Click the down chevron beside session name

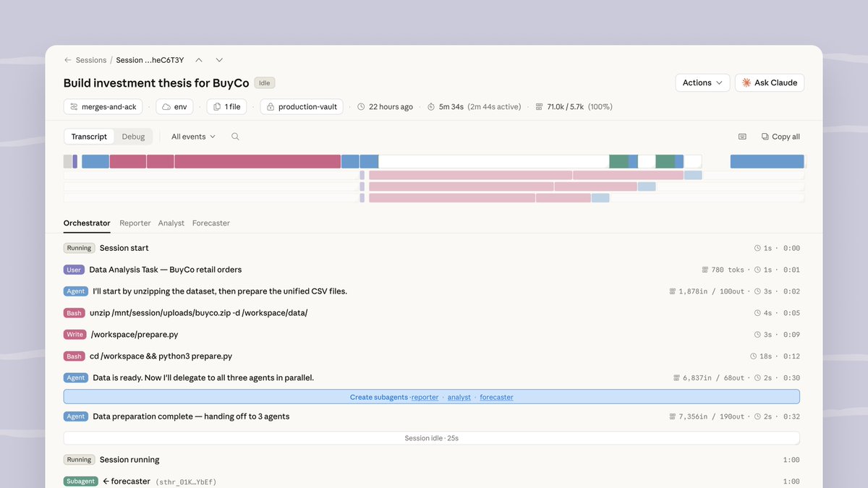219,60
